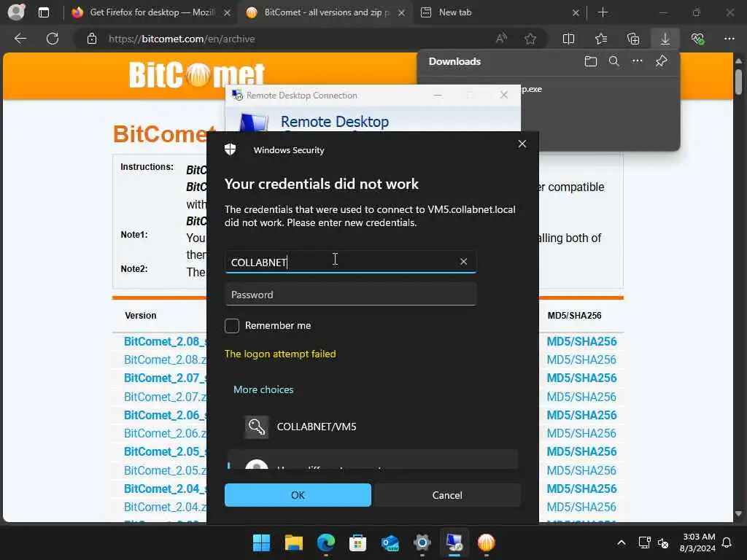Open browser essentials heart icon
747x560 pixels.
[x=697, y=39]
